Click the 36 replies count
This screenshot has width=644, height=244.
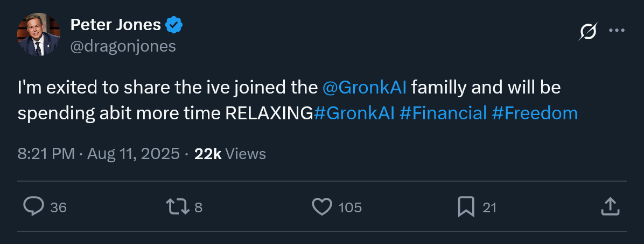[x=58, y=207]
